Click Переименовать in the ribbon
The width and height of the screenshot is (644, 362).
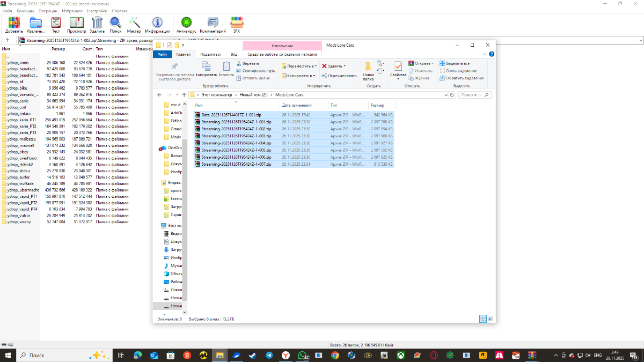click(339, 76)
